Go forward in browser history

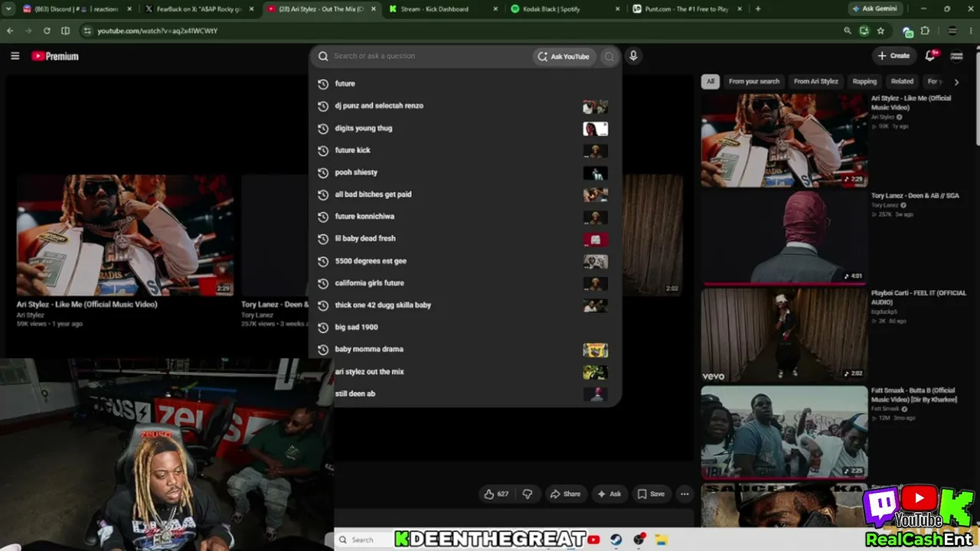click(x=28, y=31)
